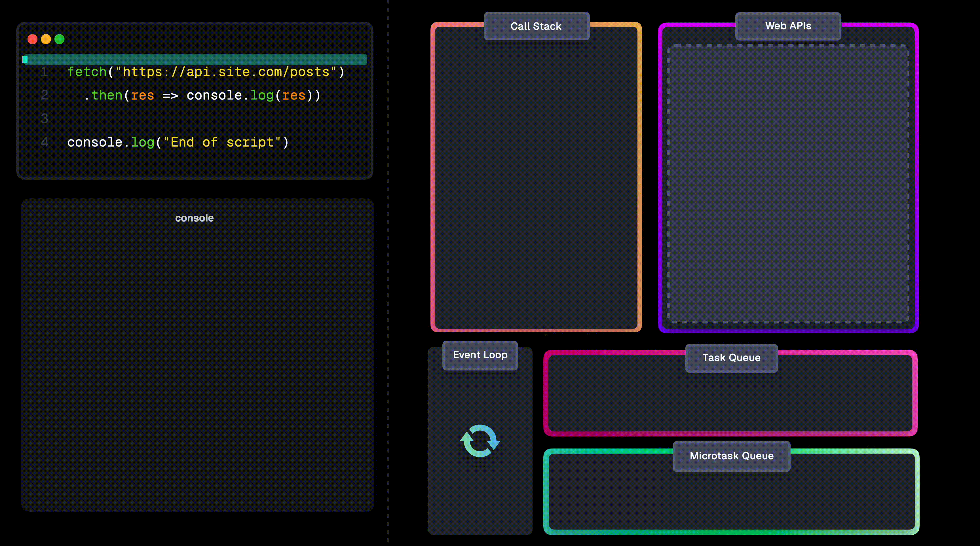The width and height of the screenshot is (980, 546).
Task: Click the green maximize dot in code window
Action: pyautogui.click(x=59, y=39)
